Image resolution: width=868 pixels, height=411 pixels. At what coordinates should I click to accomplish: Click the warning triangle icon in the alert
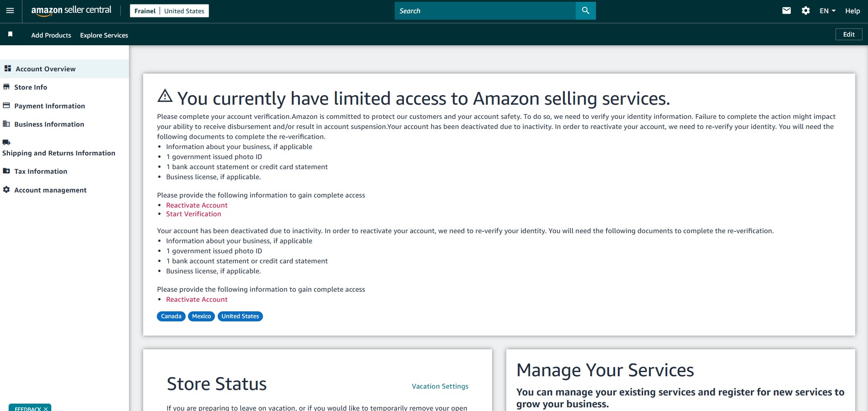(x=165, y=96)
